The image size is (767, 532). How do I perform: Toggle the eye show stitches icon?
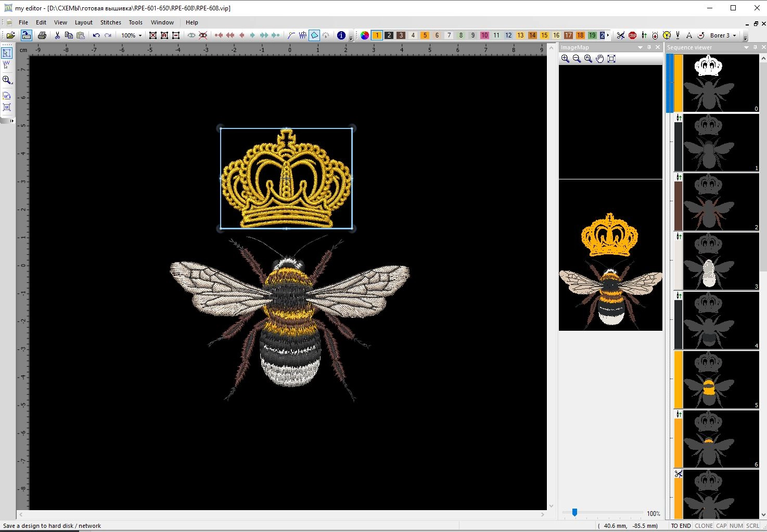[191, 35]
